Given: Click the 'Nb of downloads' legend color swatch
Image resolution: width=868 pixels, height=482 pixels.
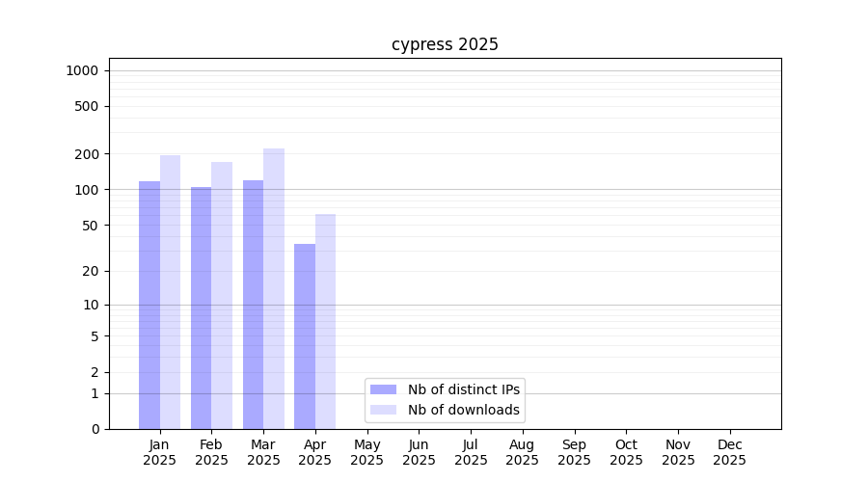Looking at the screenshot, I should coord(383,410).
